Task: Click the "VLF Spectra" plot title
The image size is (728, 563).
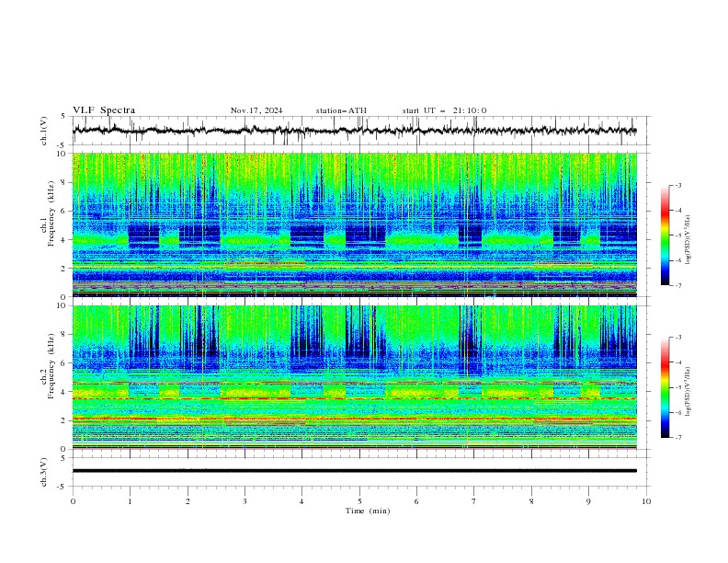Action: click(x=104, y=110)
